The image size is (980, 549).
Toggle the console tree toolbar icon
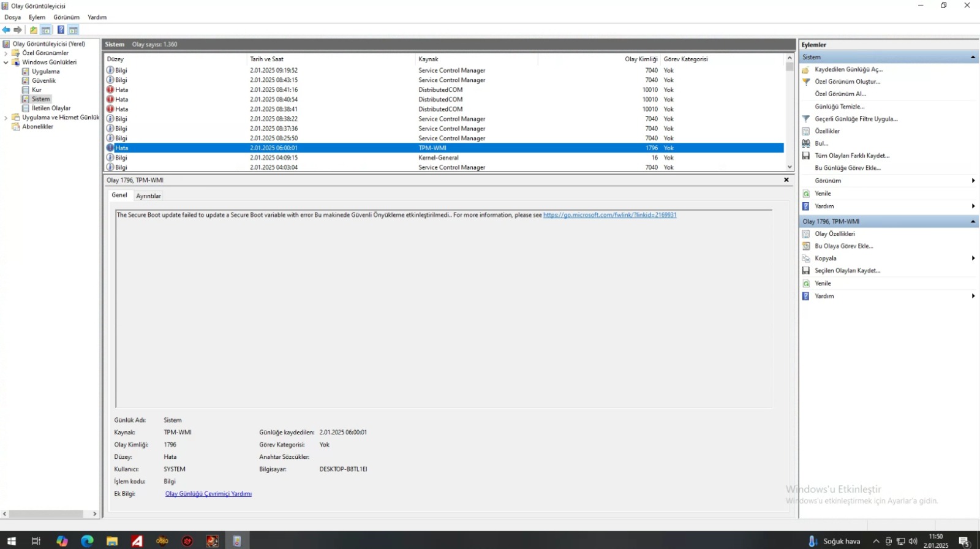tap(46, 30)
